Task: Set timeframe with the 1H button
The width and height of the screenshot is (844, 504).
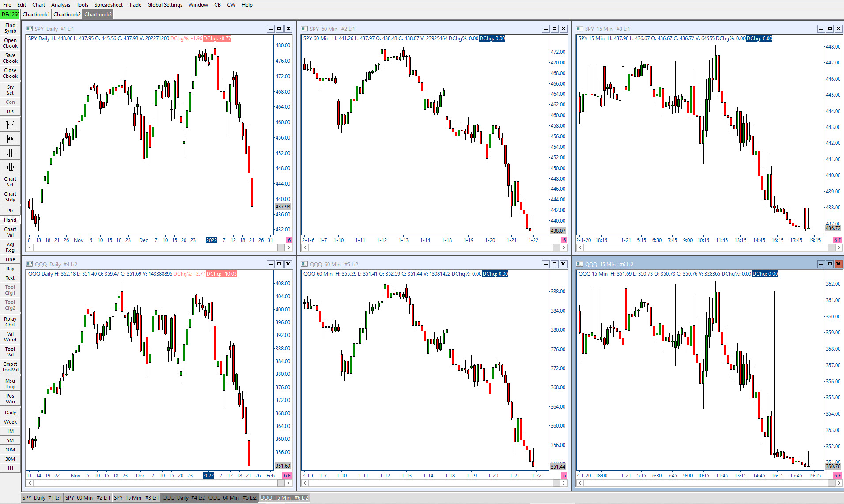Action: tap(10, 468)
